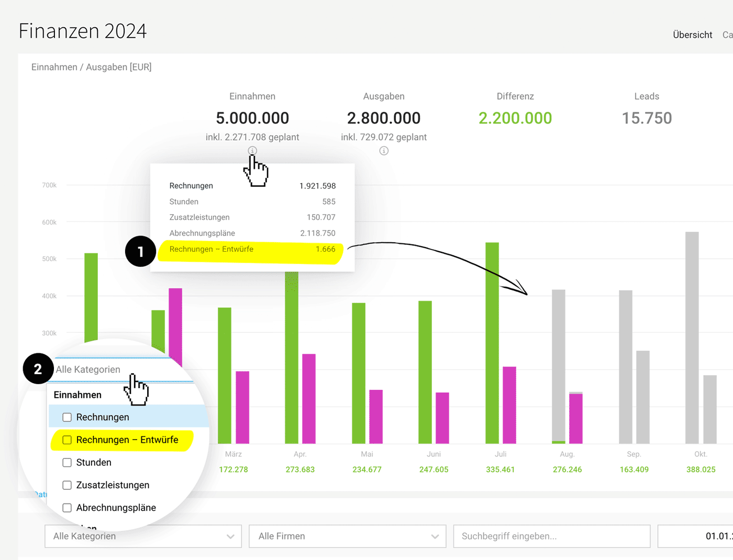Click the green Apr. income bar
This screenshot has height=560, width=733.
(x=292, y=357)
